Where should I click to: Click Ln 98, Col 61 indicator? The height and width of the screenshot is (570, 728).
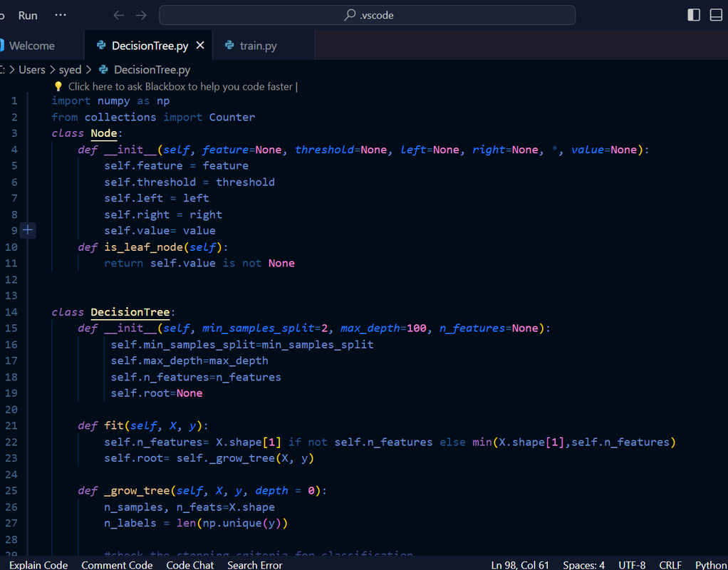coord(520,565)
